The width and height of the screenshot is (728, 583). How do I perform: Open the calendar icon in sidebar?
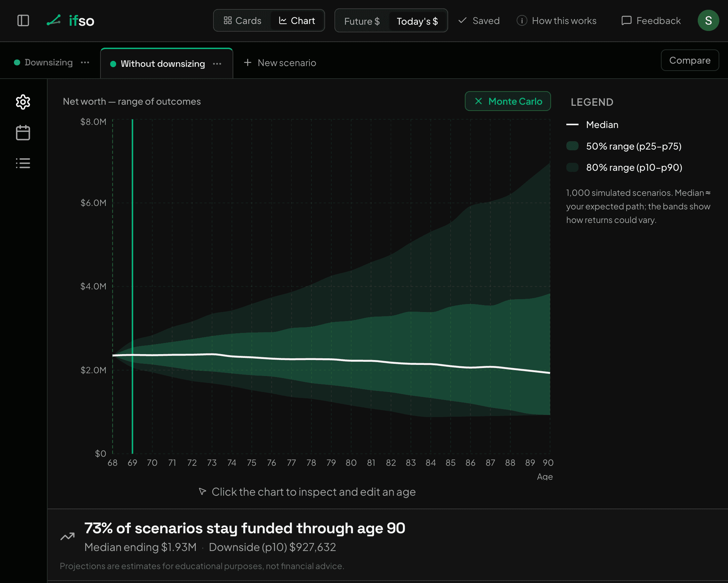tap(23, 133)
